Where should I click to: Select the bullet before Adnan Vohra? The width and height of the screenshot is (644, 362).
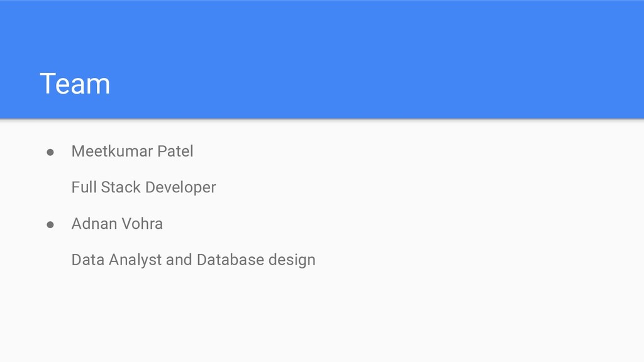50,224
